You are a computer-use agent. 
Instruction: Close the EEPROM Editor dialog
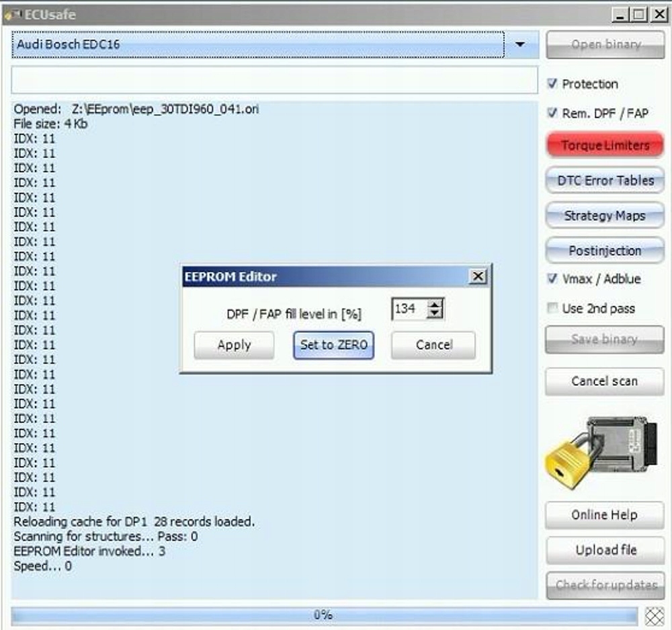(x=478, y=276)
